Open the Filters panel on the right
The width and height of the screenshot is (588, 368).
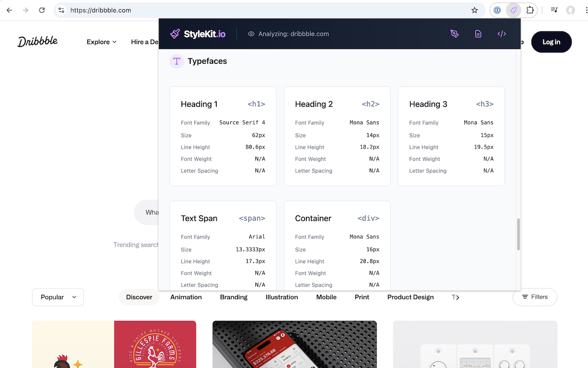click(x=535, y=297)
